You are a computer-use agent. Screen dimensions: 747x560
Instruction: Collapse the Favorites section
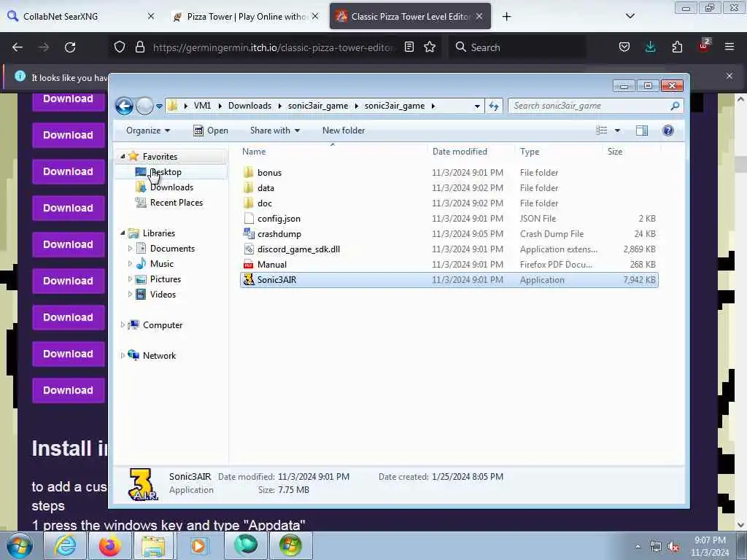(123, 156)
